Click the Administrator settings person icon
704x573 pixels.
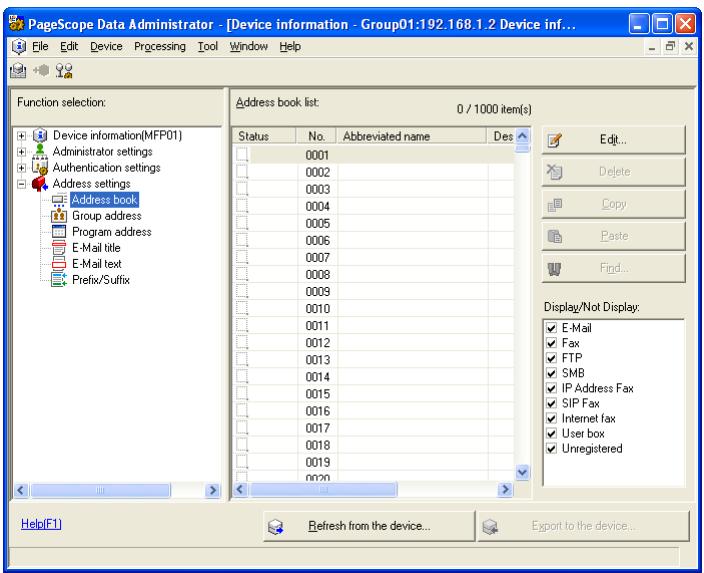coord(40,150)
